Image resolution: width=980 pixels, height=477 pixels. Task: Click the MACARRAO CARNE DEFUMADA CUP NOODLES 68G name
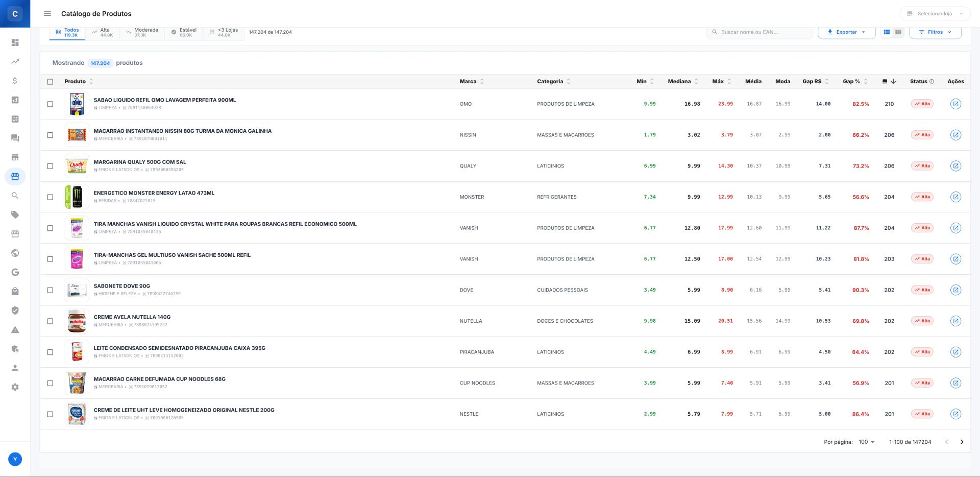[x=160, y=379]
